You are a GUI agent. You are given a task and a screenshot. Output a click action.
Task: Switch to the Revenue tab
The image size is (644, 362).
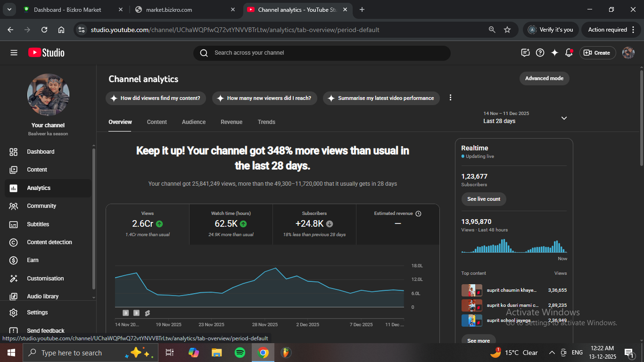coord(231,122)
